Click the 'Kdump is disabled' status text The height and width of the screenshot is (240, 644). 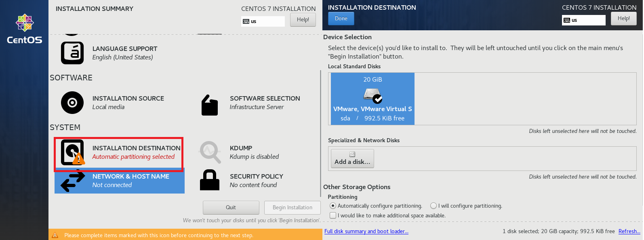tap(254, 157)
